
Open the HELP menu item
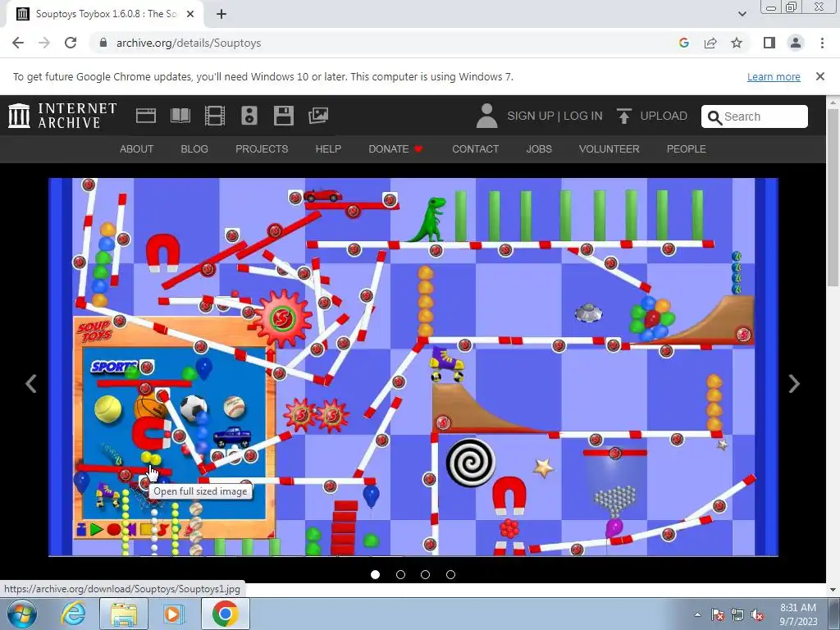328,149
